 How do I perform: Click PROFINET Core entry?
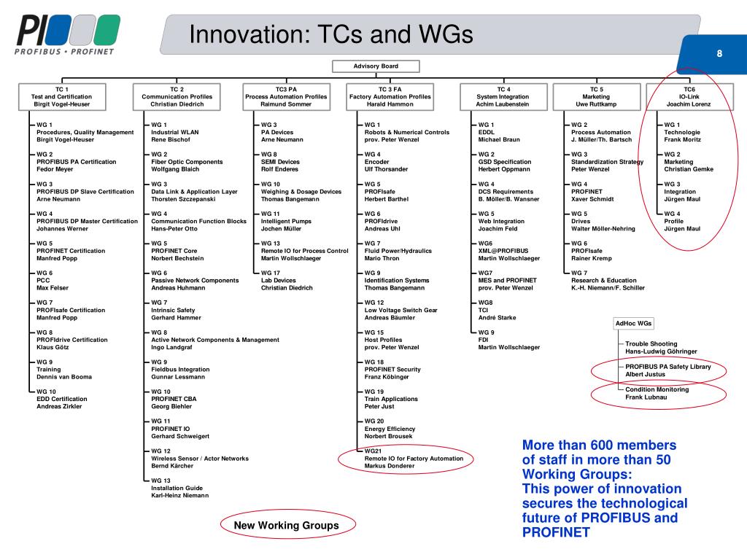177,251
